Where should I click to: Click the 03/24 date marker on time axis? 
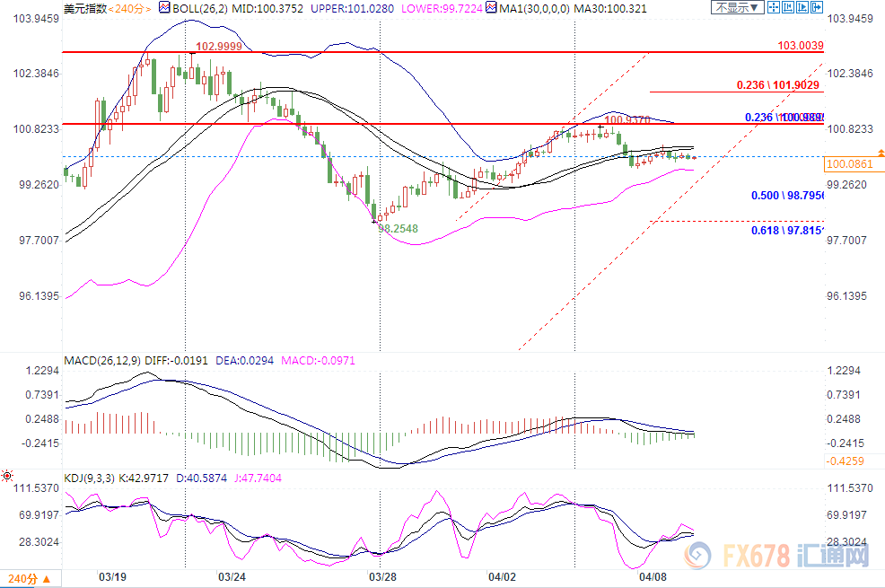coord(232,576)
